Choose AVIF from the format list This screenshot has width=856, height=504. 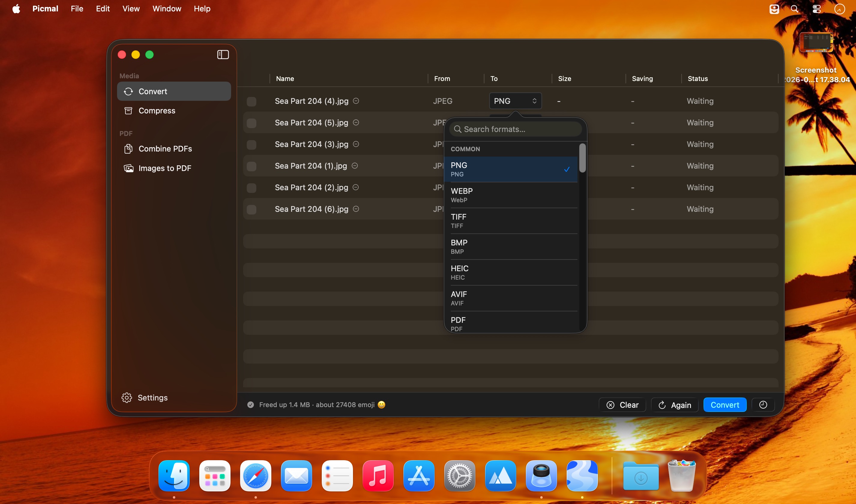511,298
